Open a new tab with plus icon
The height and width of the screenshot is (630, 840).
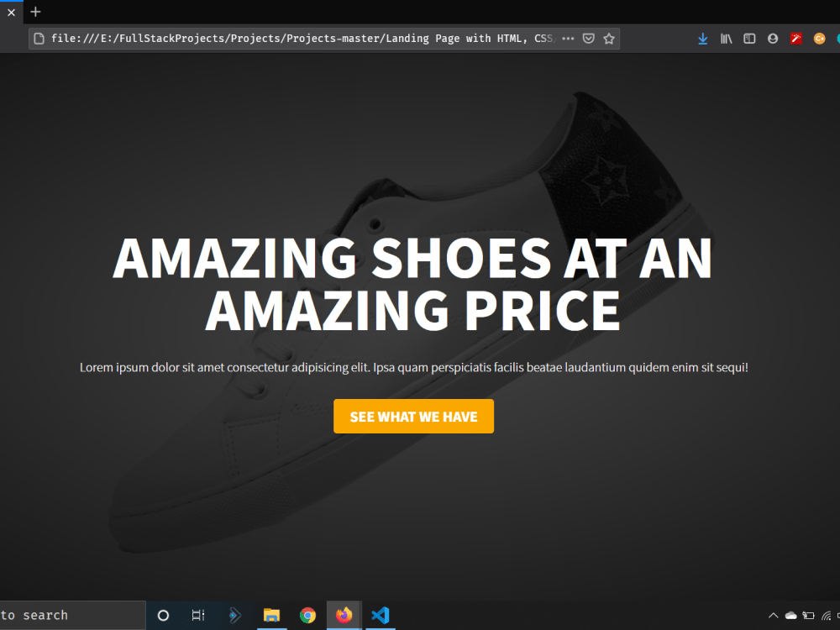(x=35, y=12)
